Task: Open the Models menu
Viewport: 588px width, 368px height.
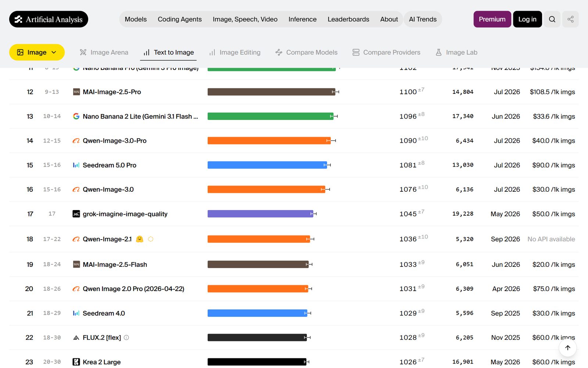Action: 136,19
